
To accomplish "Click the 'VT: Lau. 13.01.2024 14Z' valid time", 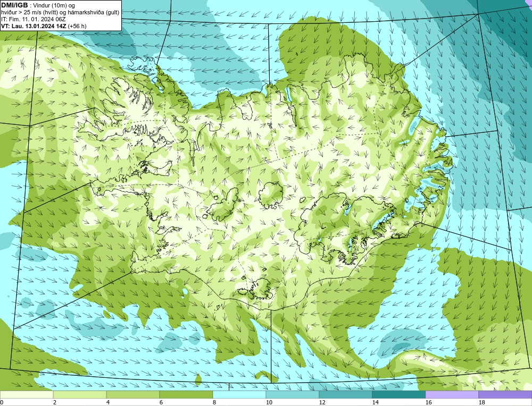I will point(34,26).
